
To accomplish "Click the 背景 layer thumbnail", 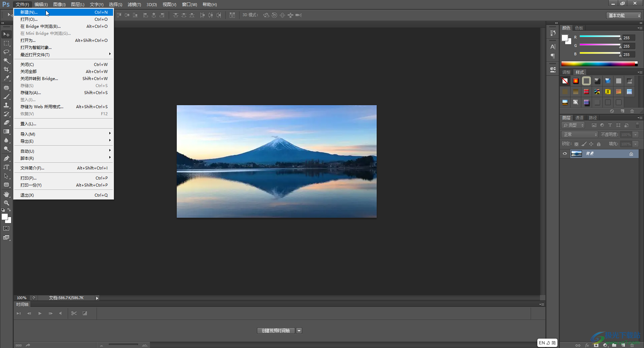I will coord(576,154).
